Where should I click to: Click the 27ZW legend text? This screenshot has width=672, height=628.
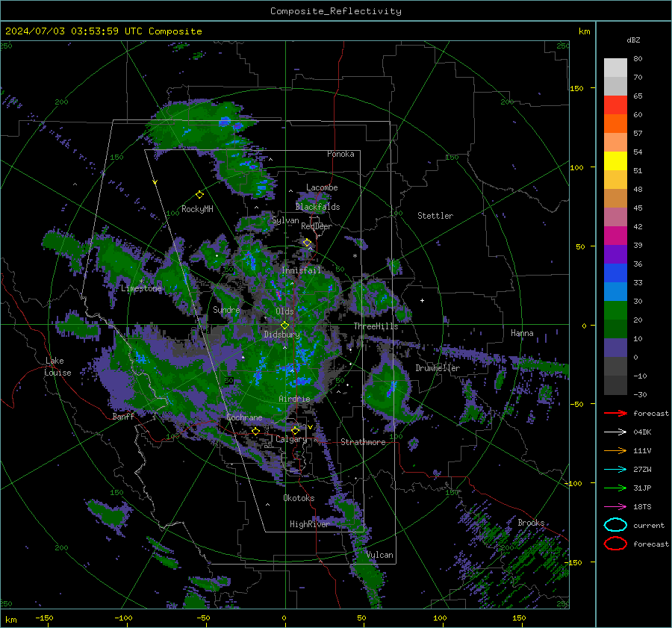642,470
